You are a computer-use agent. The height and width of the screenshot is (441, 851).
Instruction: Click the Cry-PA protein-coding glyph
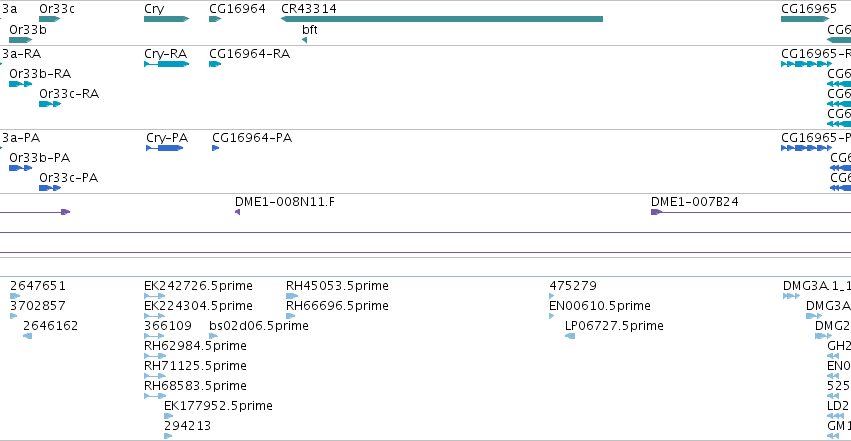164,148
